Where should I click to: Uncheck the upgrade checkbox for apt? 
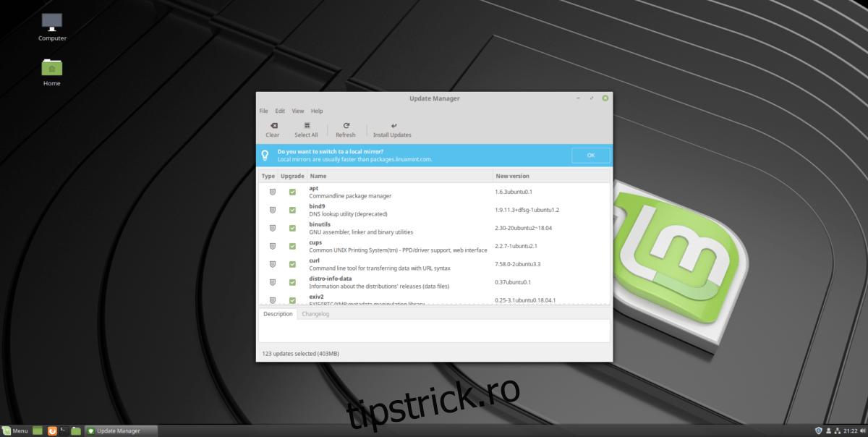coord(292,192)
